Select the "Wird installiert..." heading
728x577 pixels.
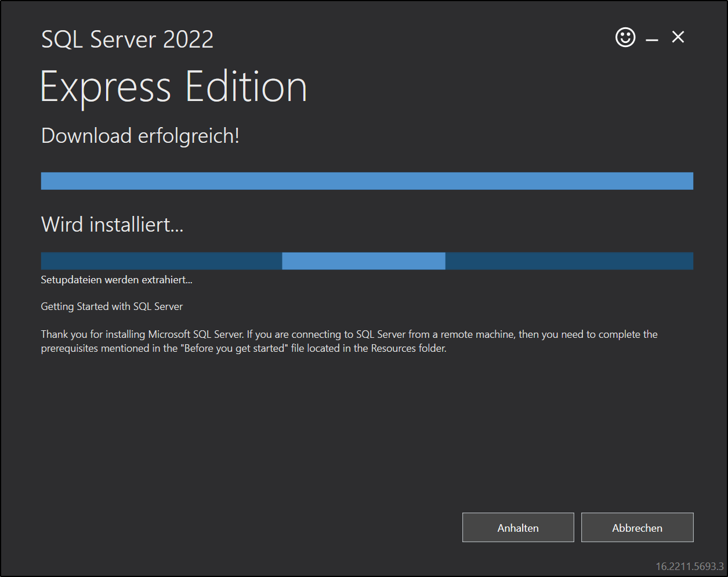(x=113, y=225)
